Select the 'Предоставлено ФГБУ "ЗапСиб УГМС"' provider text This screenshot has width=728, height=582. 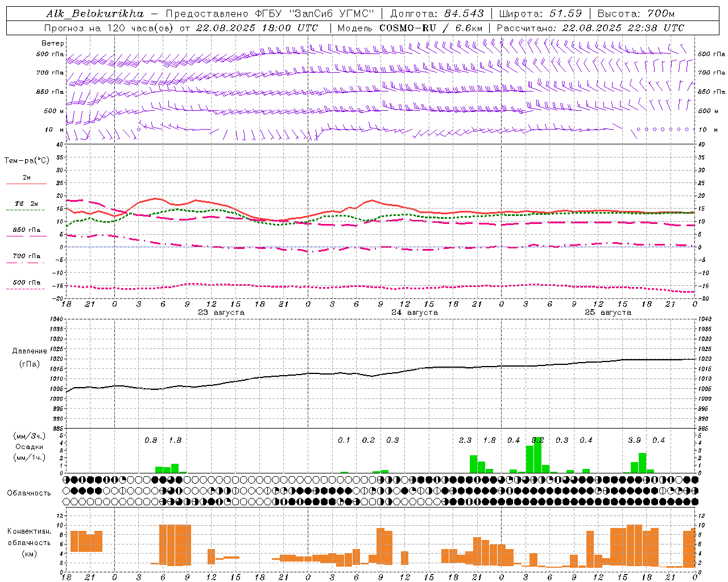[x=270, y=14]
